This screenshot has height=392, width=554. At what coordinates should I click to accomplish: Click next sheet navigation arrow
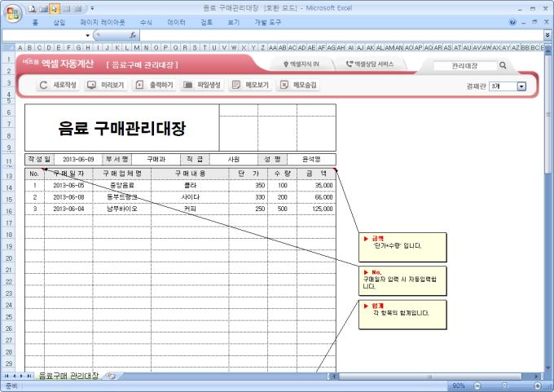[21, 376]
